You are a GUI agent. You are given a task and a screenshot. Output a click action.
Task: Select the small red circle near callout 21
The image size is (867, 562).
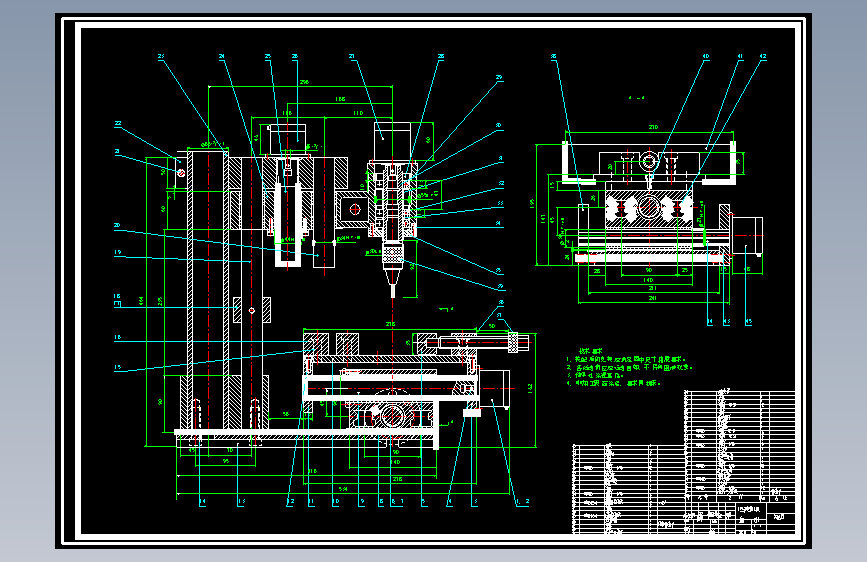181,173
